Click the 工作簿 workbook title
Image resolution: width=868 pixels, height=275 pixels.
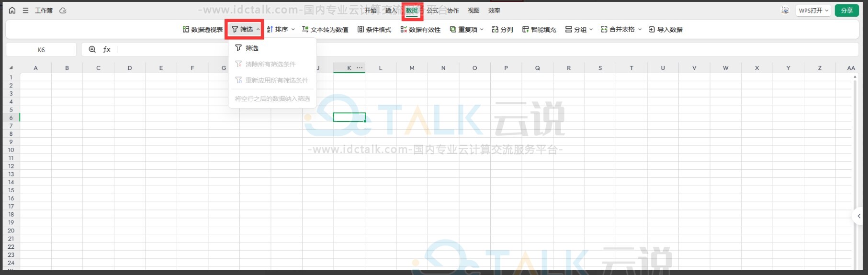[x=44, y=10]
